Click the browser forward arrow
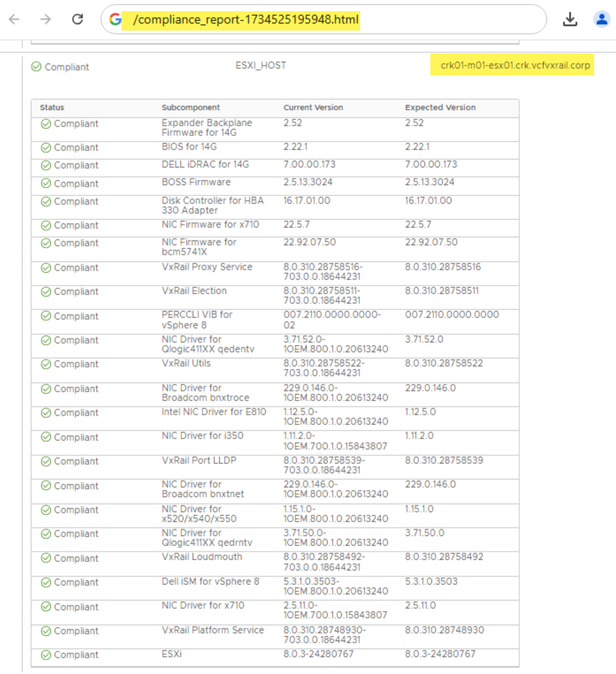 (x=45, y=19)
